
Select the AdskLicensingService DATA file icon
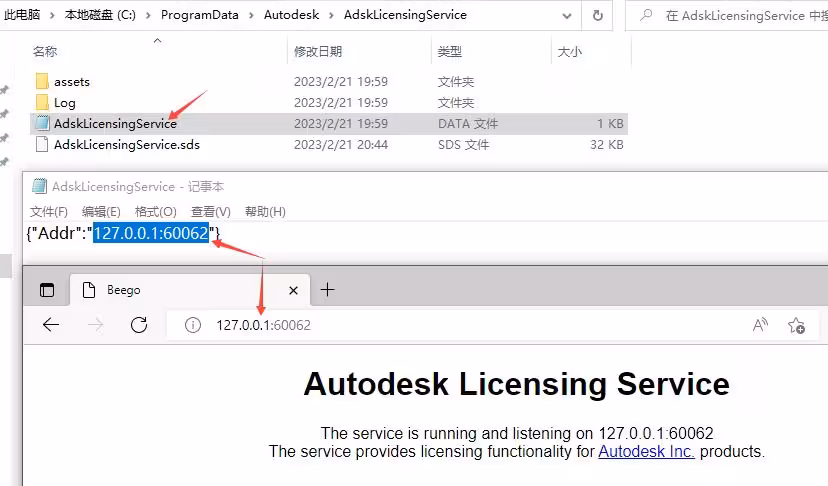42,123
